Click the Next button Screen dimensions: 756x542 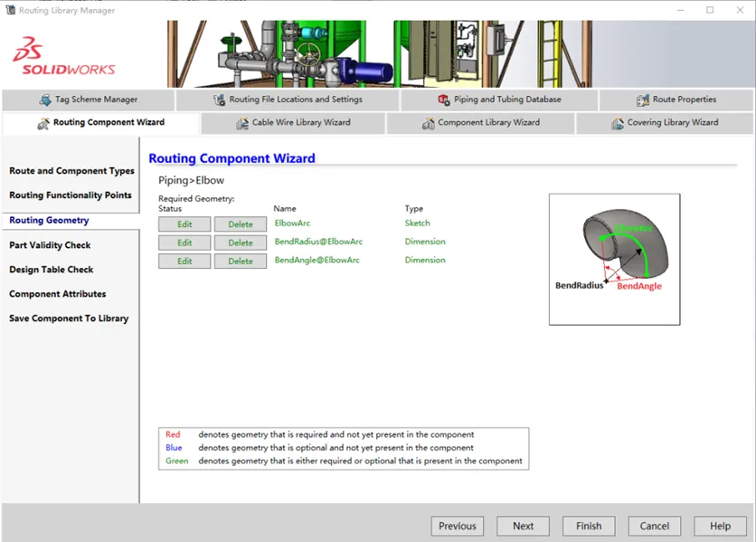(523, 526)
